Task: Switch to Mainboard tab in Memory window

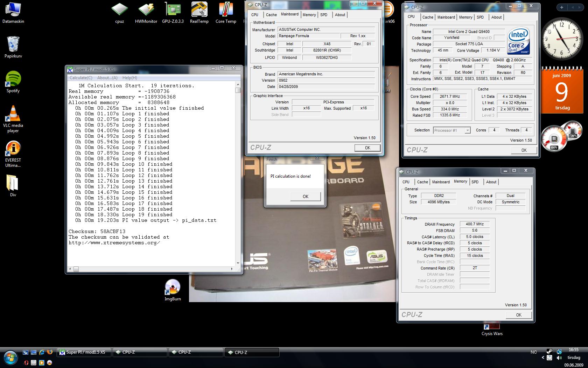Action: [441, 182]
